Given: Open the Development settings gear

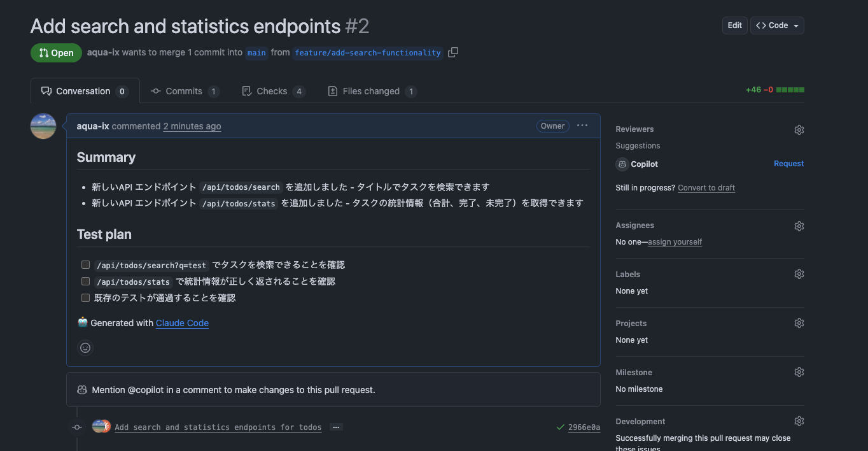Looking at the screenshot, I should coord(799,421).
